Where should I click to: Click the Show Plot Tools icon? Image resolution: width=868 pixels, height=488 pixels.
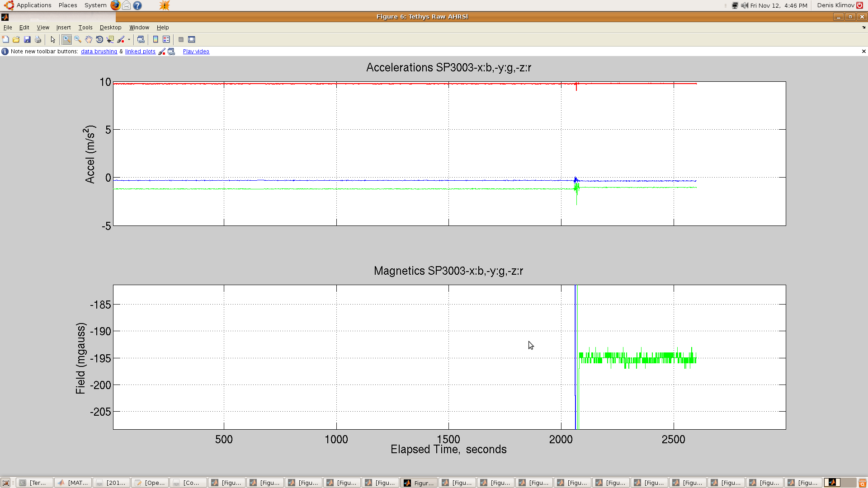click(x=192, y=40)
